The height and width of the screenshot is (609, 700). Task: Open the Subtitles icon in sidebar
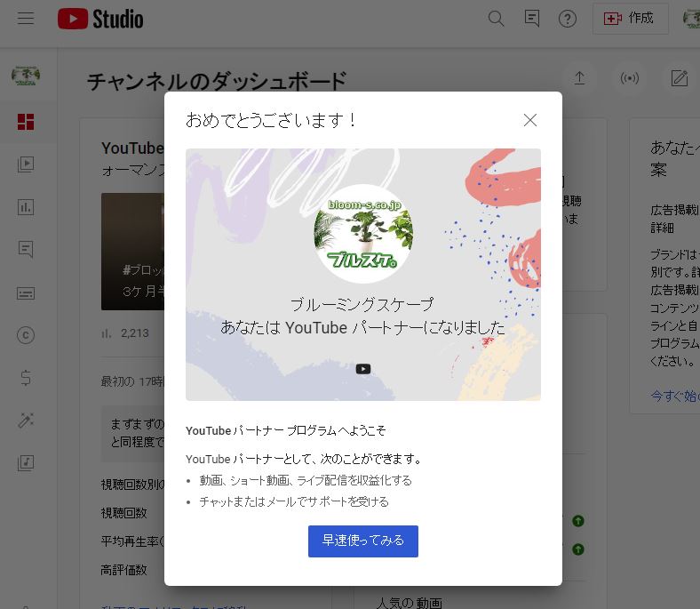coord(26,293)
